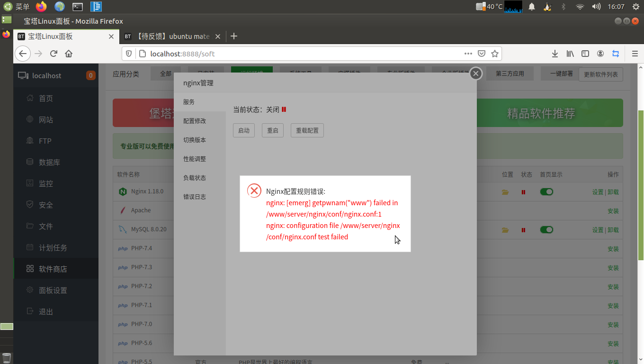
Task: Click 卸载 link for MySQL row
Action: pos(613,230)
